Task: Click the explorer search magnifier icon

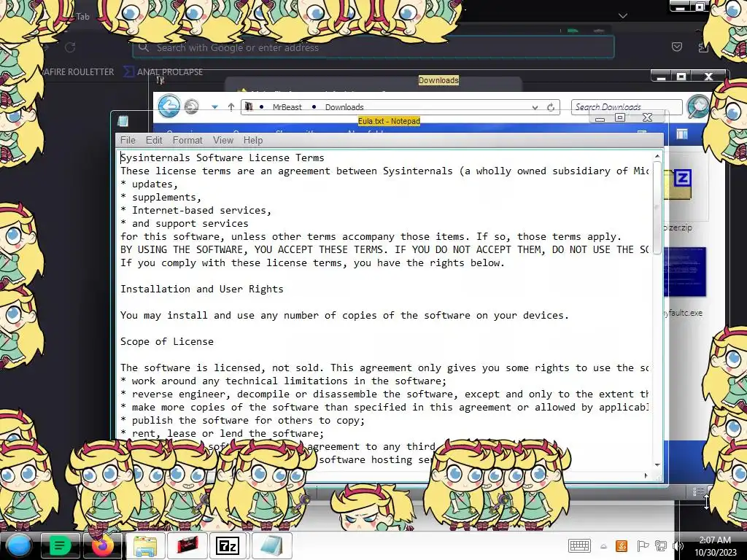Action: (697, 106)
